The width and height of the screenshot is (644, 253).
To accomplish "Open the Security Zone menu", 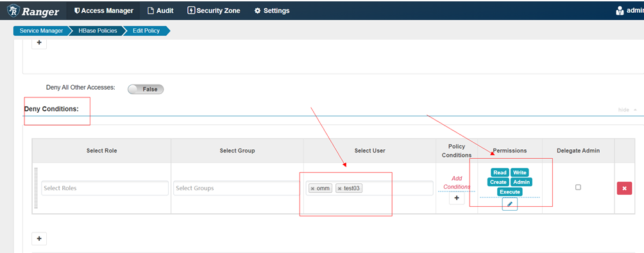I will point(214,11).
